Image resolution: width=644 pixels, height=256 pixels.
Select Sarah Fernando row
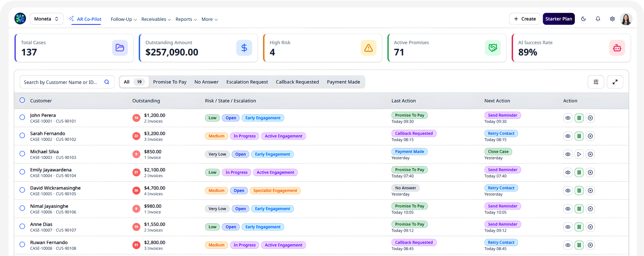pos(22,136)
